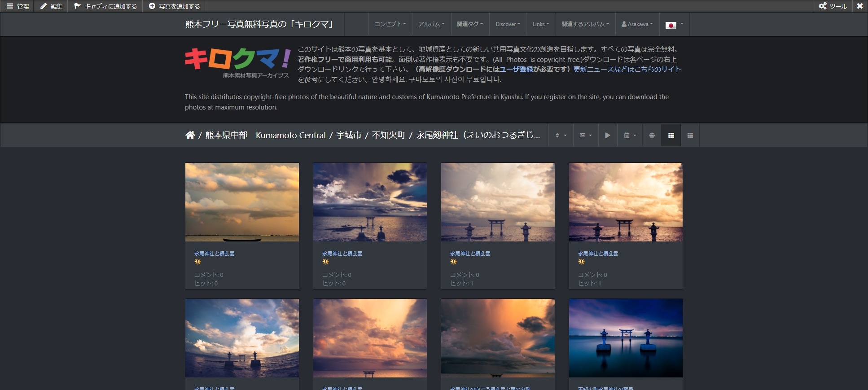Click the 宇城市 breadcrumb link

(x=349, y=135)
